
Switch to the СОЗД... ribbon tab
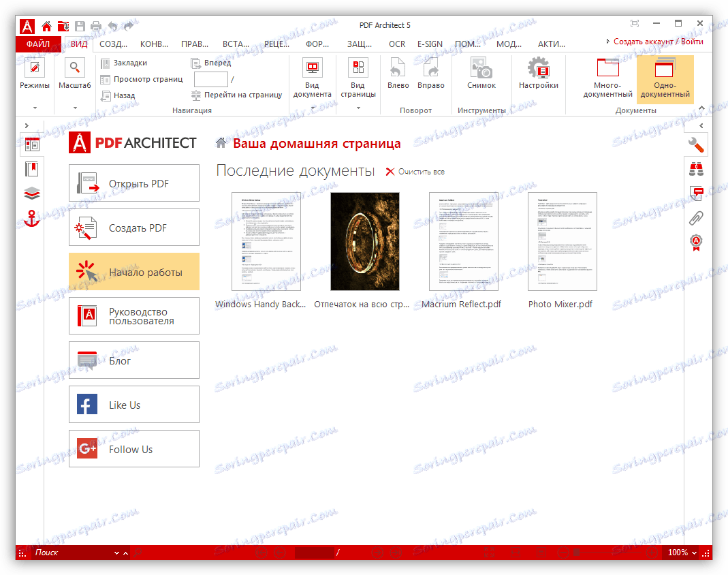tap(113, 44)
